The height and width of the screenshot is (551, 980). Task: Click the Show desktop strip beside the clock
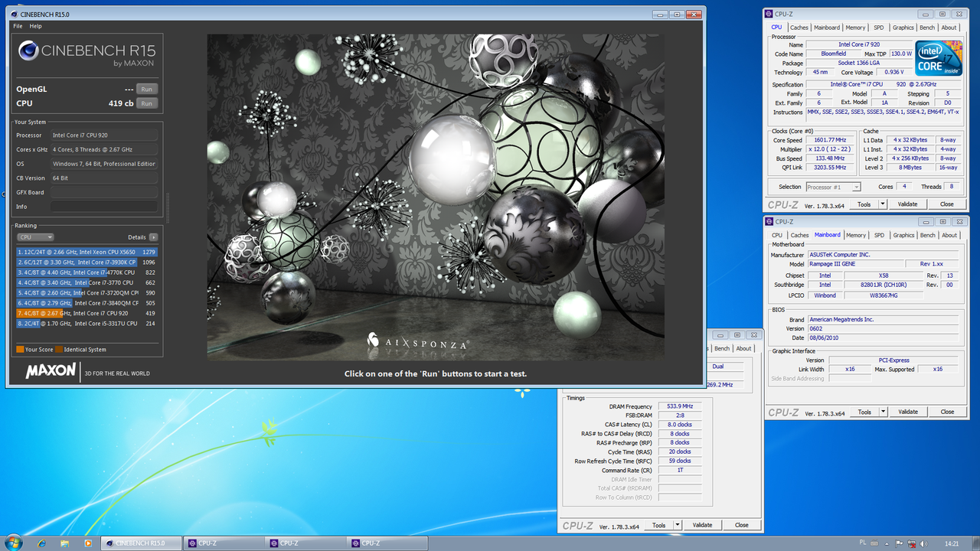pos(975,543)
